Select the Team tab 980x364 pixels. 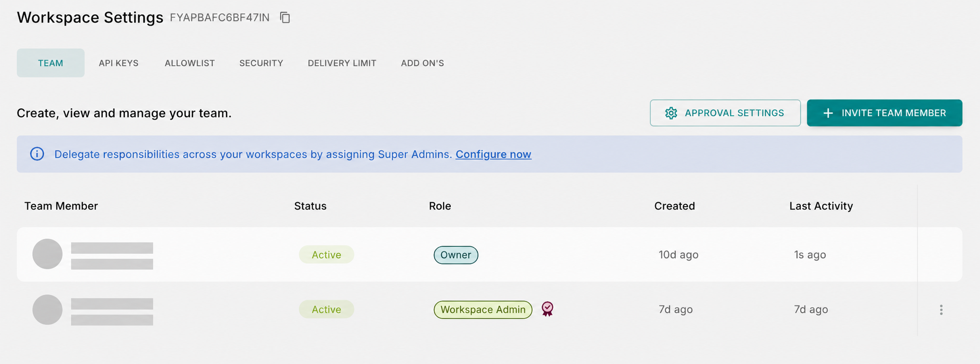(50, 63)
